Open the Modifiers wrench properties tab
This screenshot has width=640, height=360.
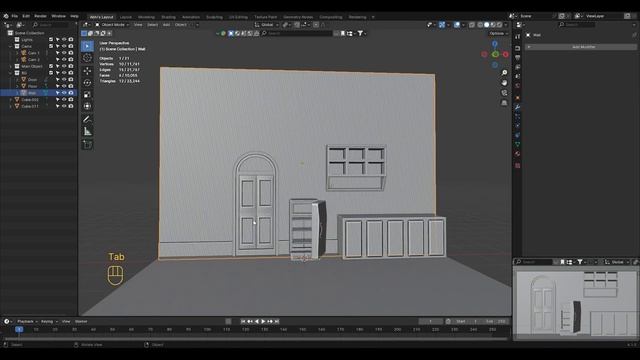[518, 107]
